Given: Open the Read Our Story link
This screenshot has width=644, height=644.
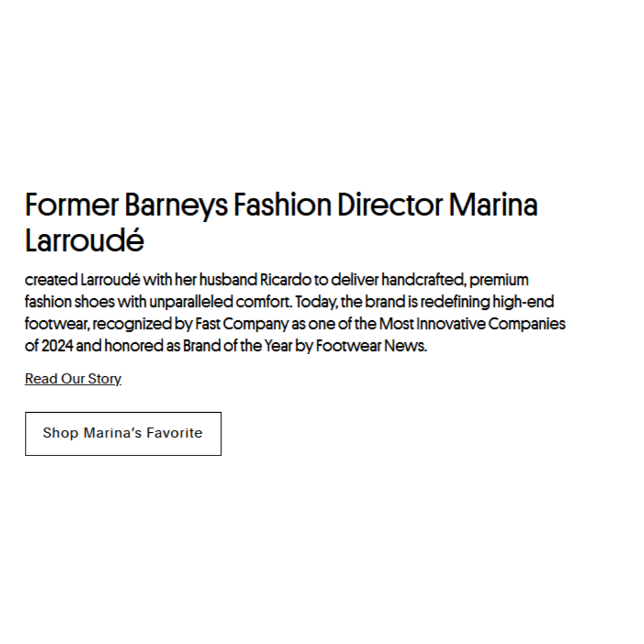Looking at the screenshot, I should click(x=73, y=379).
